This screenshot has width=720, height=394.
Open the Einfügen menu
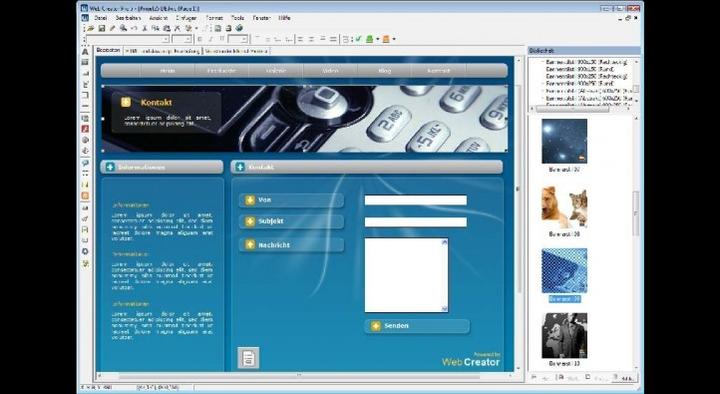coord(186,18)
